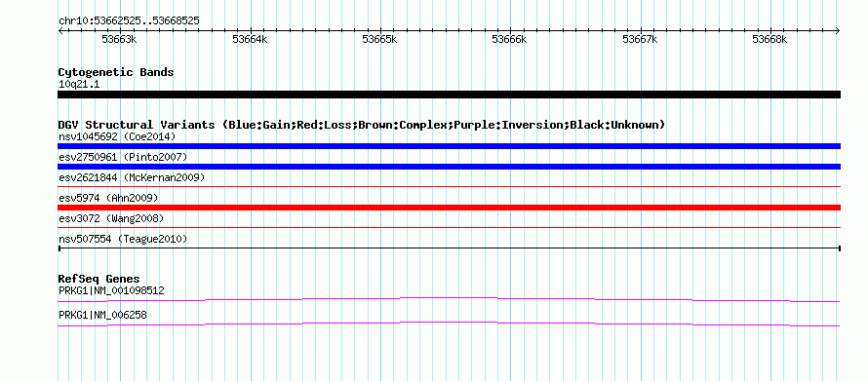Viewport: 868px width, 381px height.
Task: Open gene PRKG1|NM_001098512 label
Action: (111, 290)
